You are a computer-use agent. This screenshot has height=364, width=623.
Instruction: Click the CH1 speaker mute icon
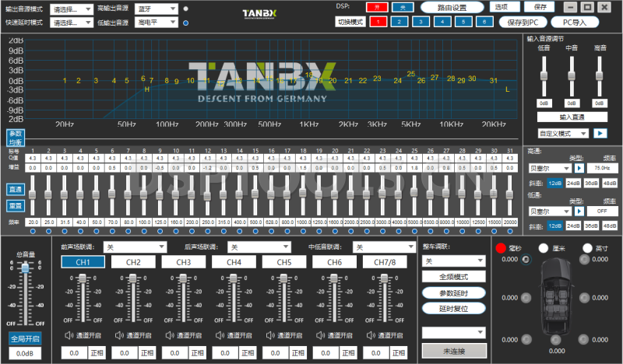coord(69,335)
